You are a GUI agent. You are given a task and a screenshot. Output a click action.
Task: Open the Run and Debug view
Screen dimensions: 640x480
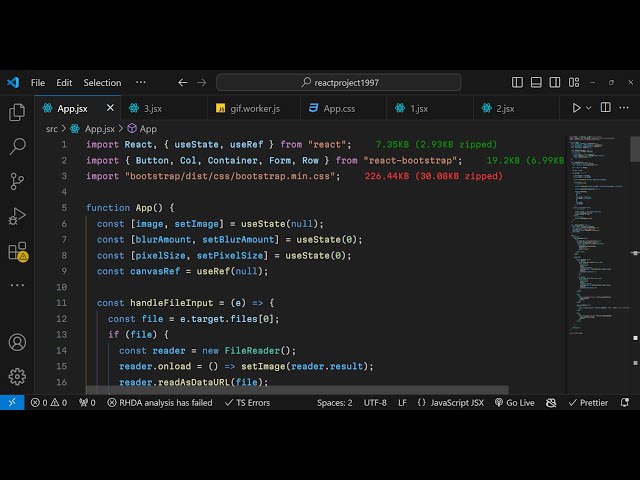coord(17,216)
